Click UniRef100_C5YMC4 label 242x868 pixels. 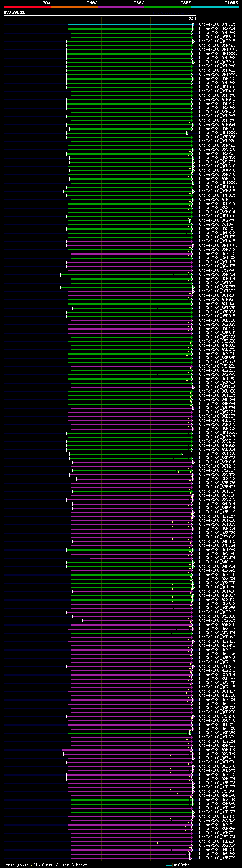[217, 633]
